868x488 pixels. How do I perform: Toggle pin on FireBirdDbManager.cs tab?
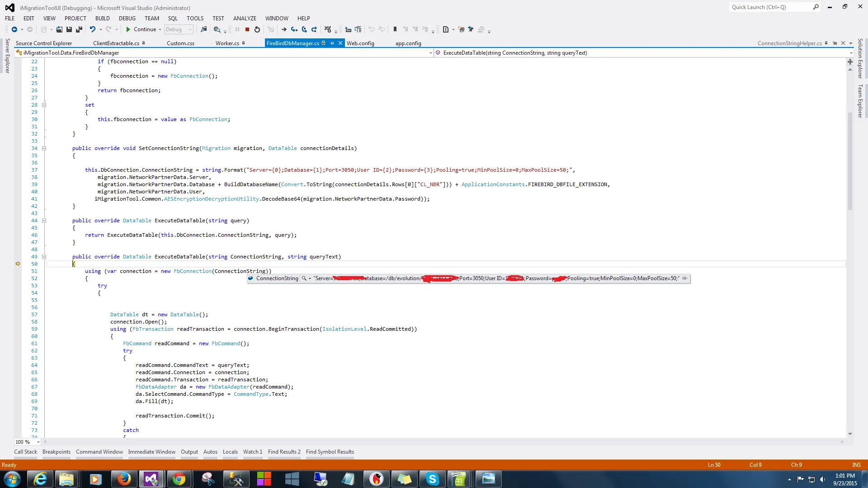(x=332, y=43)
